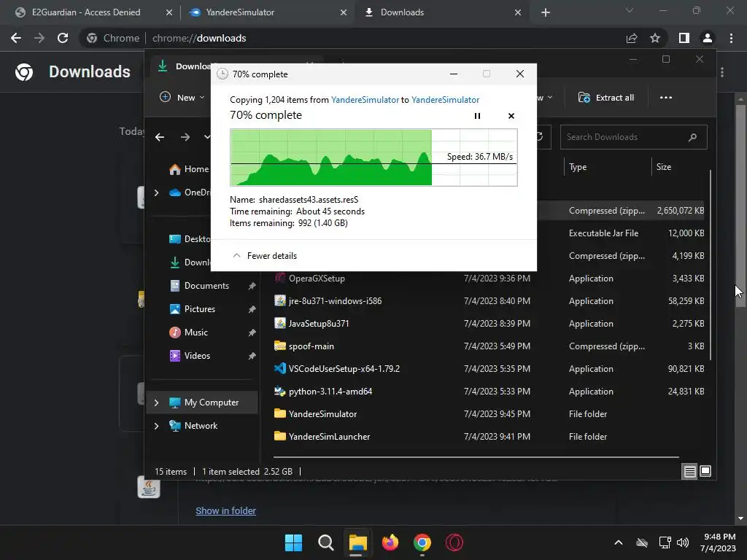Select the Downloads Chrome tab

click(402, 12)
